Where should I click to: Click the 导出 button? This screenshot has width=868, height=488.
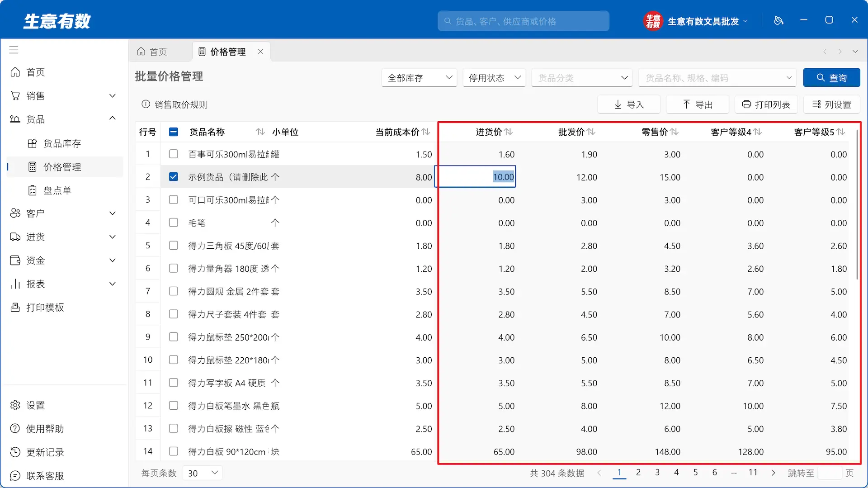[698, 104]
